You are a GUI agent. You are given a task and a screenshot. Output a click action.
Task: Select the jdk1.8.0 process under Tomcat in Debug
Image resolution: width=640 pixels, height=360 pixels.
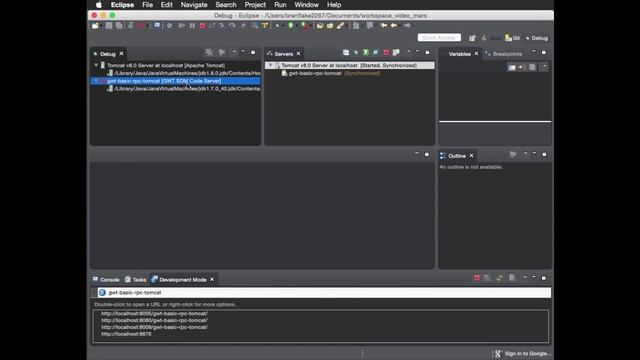[184, 73]
